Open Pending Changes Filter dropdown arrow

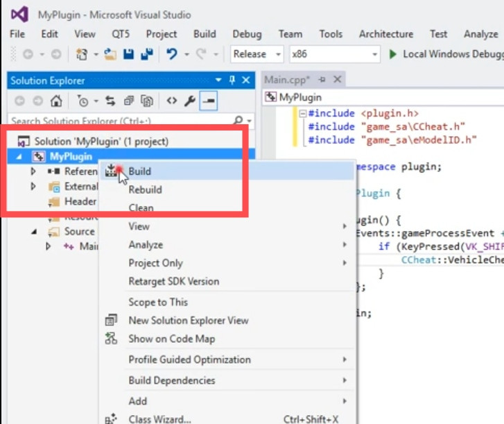96,101
